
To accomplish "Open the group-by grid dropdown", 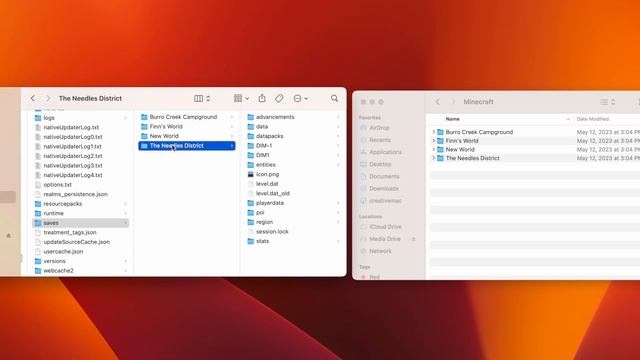I will point(241,98).
